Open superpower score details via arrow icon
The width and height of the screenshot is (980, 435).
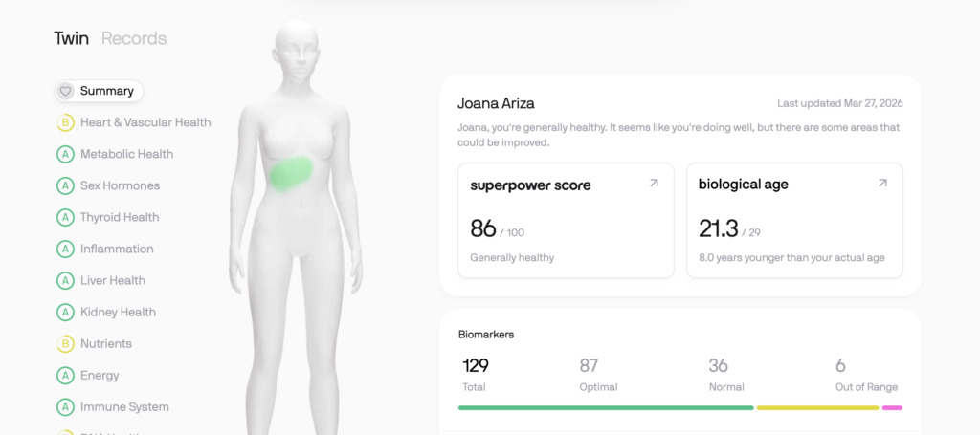(x=654, y=183)
